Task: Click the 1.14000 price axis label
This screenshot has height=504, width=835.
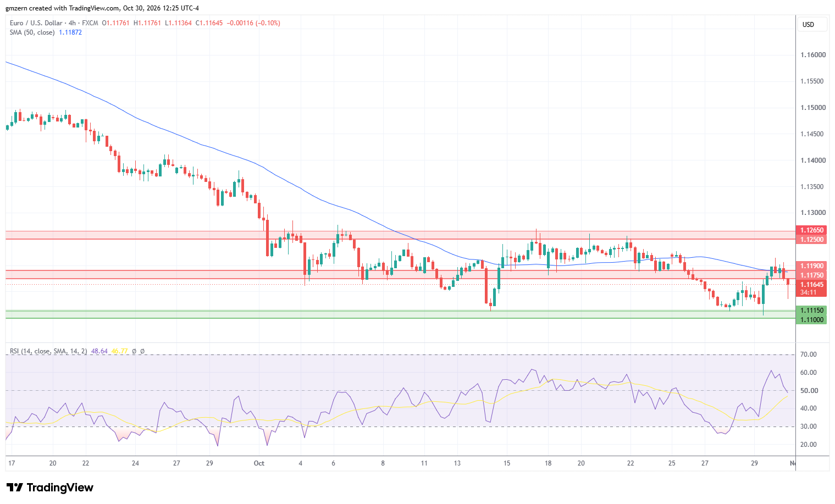Action: click(x=813, y=160)
